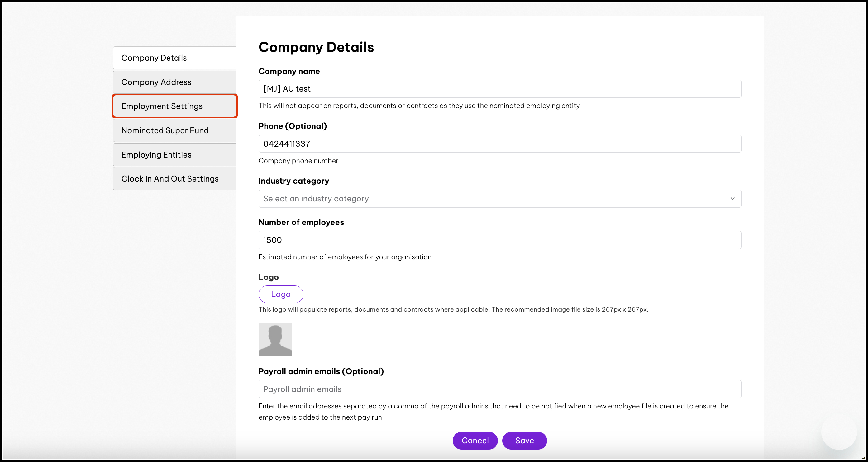Viewport: 868px width, 462px height.
Task: Click the Payroll admin emails label
Action: point(321,371)
